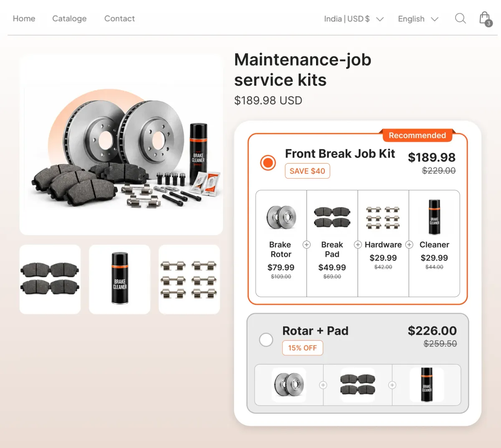The width and height of the screenshot is (501, 448).
Task: Go to Home menu item
Action: tap(24, 18)
